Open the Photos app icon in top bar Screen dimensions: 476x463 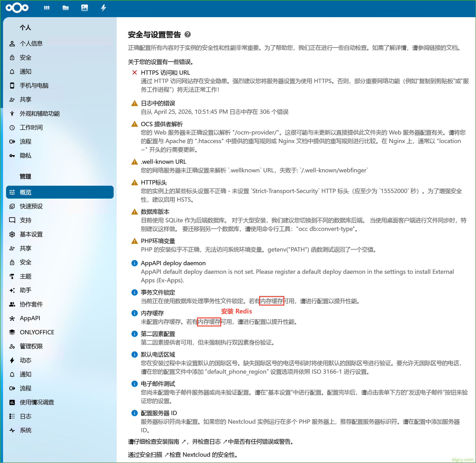[x=85, y=8]
